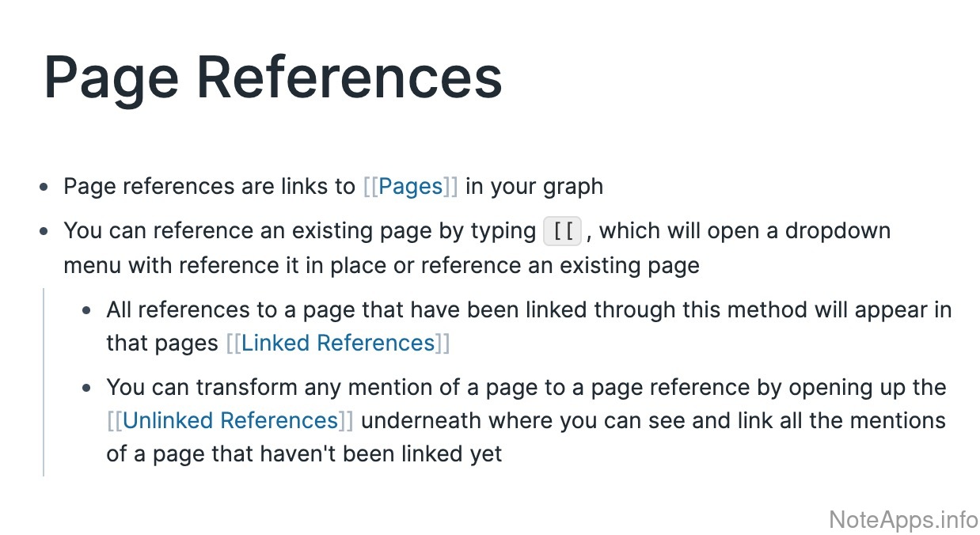The image size is (980, 535).
Task: Click the bullet before "You can reference an existing page"
Action: (44, 232)
